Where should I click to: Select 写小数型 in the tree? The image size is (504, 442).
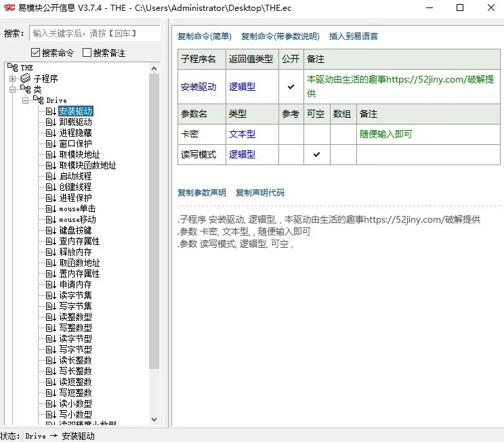(x=76, y=414)
